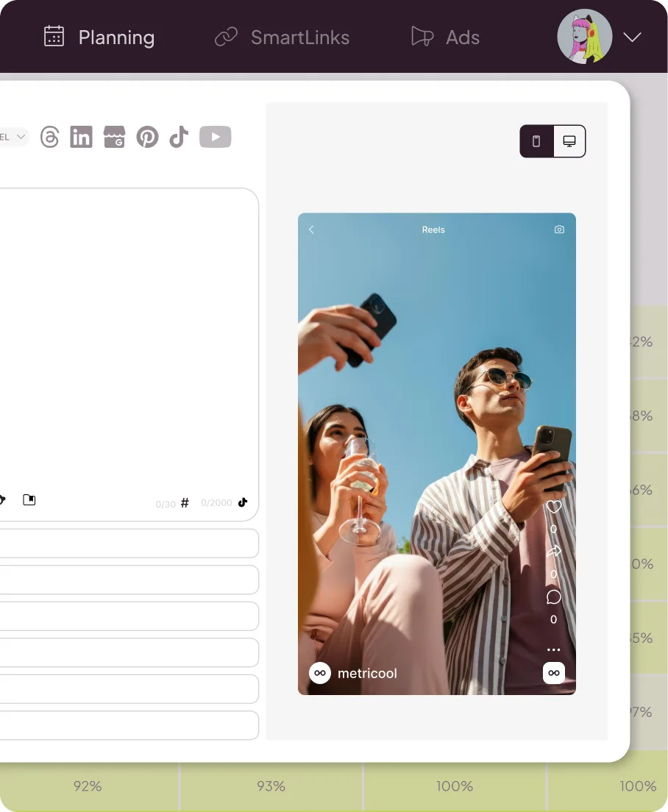This screenshot has height=812, width=668.
Task: Click the comment bubble icon on the Reel
Action: [x=553, y=597]
